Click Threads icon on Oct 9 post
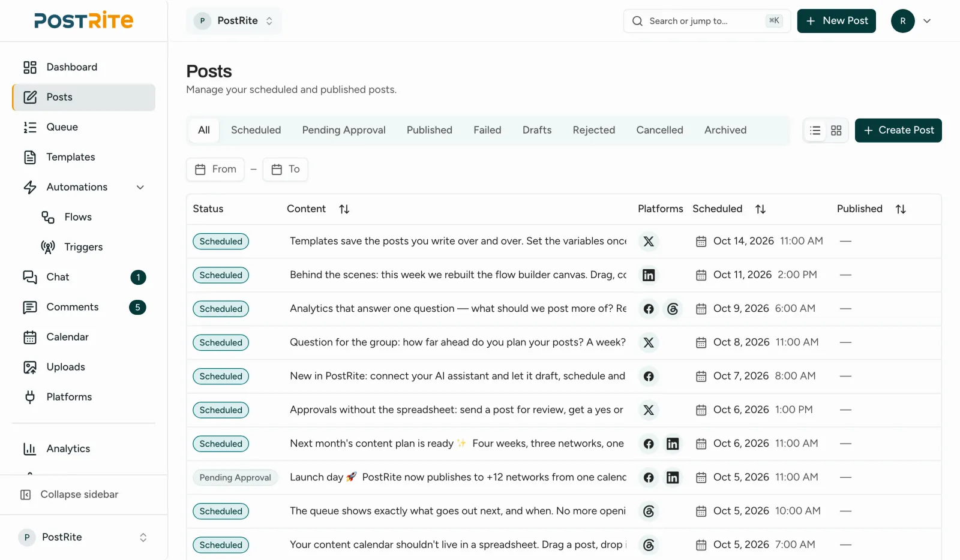The image size is (960, 560). pyautogui.click(x=673, y=309)
